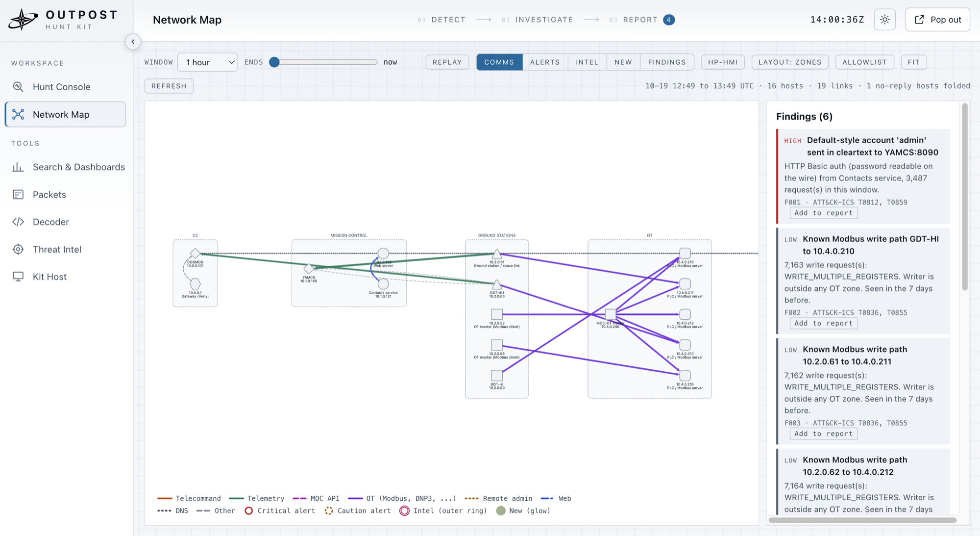Toggle the Intel overlay
This screenshot has width=980, height=536.
pyautogui.click(x=587, y=62)
